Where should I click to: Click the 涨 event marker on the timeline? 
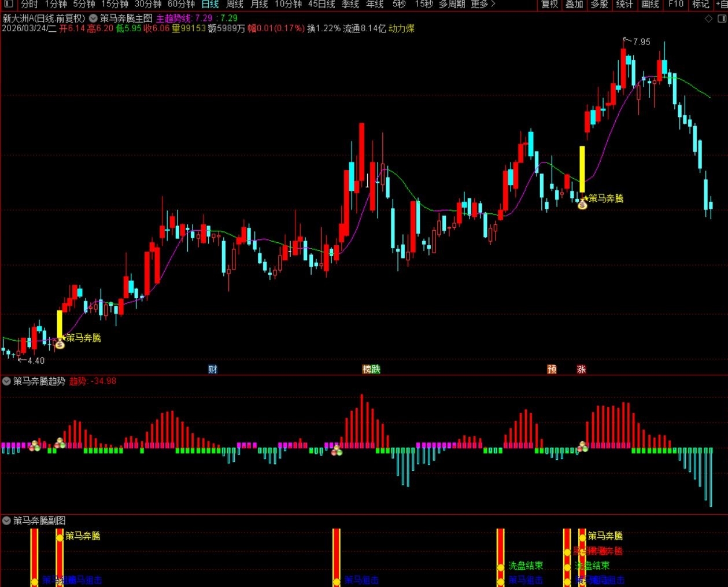point(581,369)
